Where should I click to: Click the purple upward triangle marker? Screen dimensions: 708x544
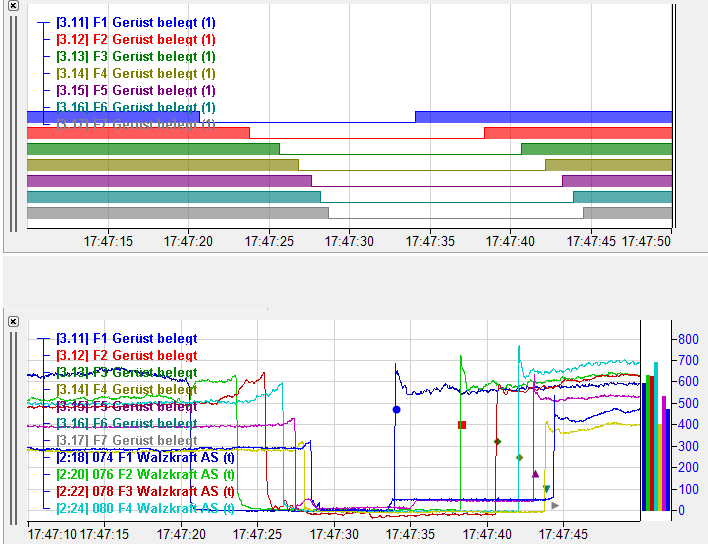coord(535,473)
